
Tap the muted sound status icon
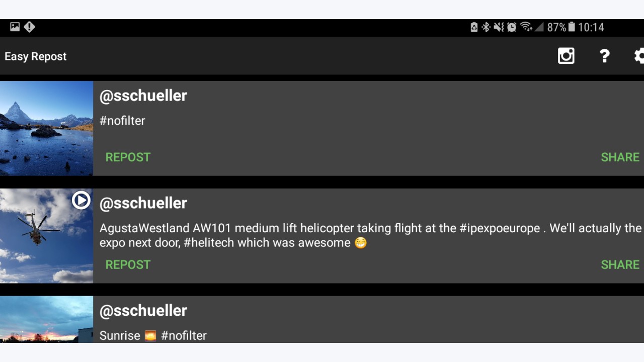click(x=499, y=27)
